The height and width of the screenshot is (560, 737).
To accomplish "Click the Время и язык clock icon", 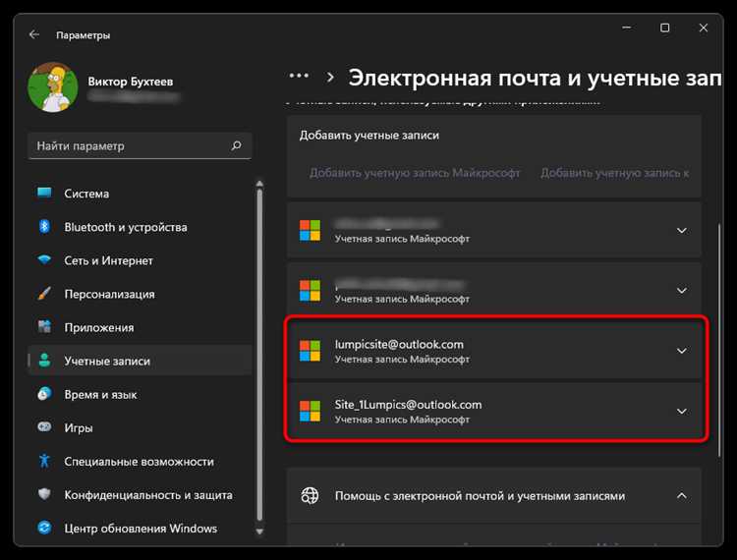I will tap(44, 394).
